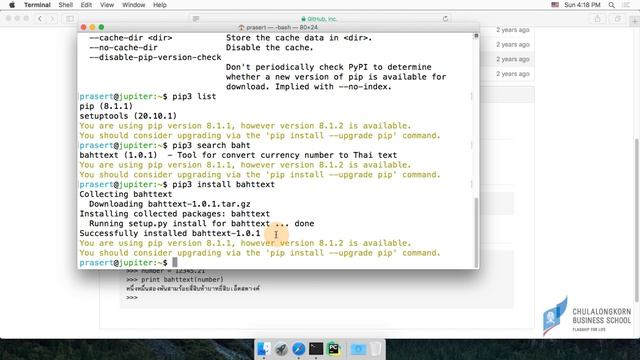Click the '--no-cache-dir' option text
The width and height of the screenshot is (640, 360).
tap(123, 47)
